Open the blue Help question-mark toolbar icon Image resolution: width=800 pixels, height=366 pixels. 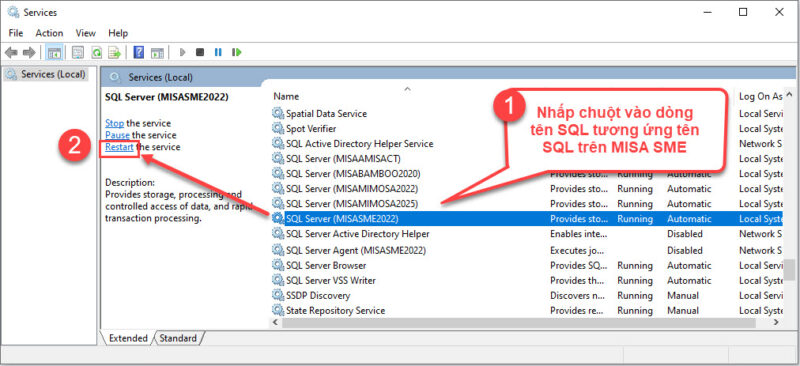tap(138, 52)
